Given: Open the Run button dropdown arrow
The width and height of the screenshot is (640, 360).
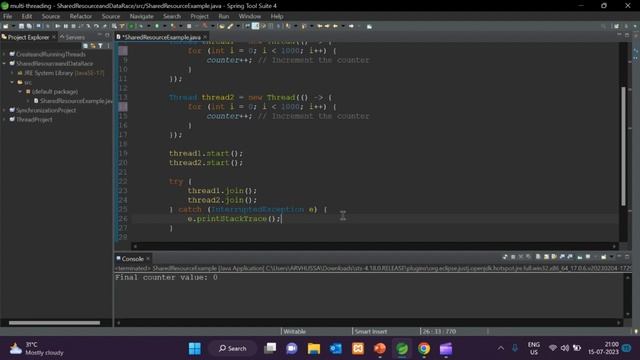Looking at the screenshot, I should pos(165,26).
